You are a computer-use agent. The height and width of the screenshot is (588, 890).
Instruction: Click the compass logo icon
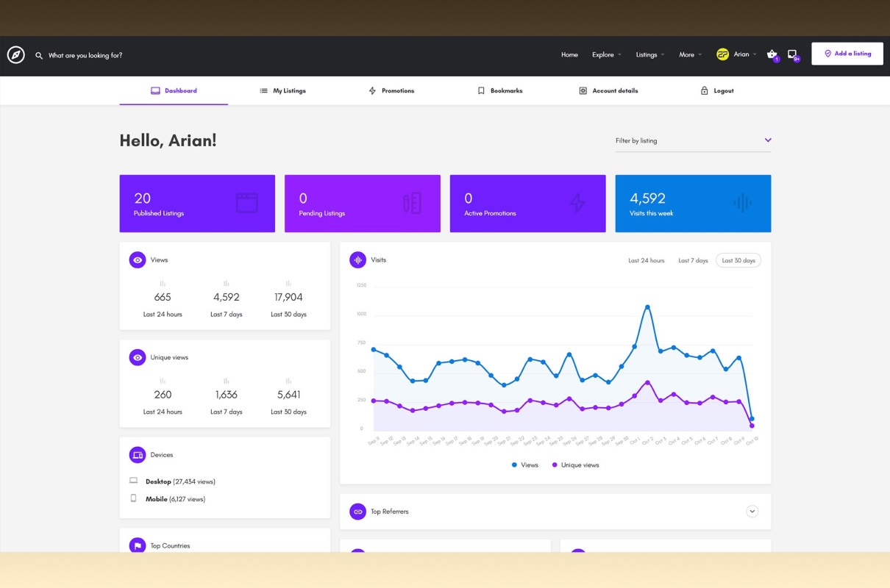(x=16, y=55)
